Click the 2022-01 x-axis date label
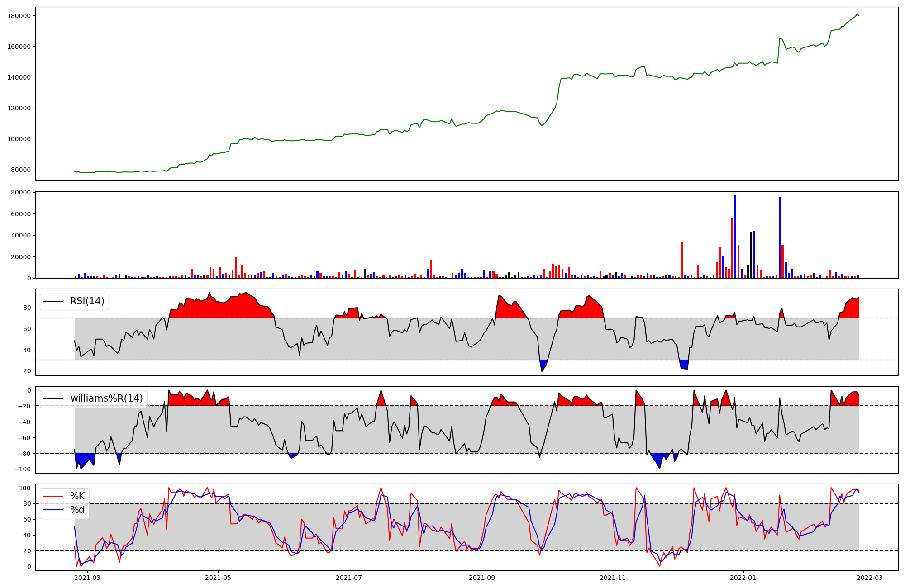Screen dimensions: 905x588 pyautogui.click(x=743, y=578)
